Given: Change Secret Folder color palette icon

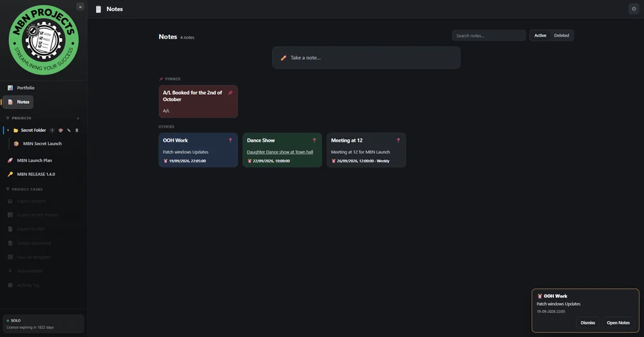Looking at the screenshot, I should tap(61, 130).
